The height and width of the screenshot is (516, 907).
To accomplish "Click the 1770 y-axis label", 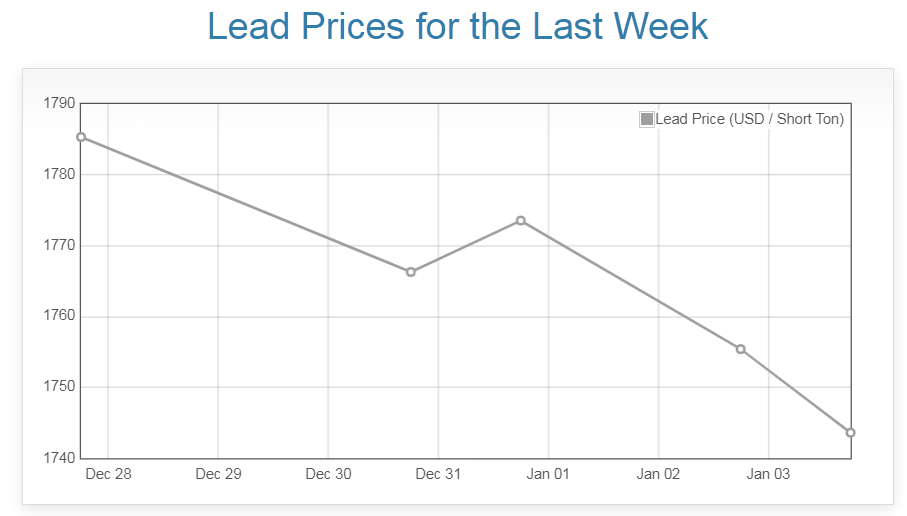I will [x=59, y=245].
